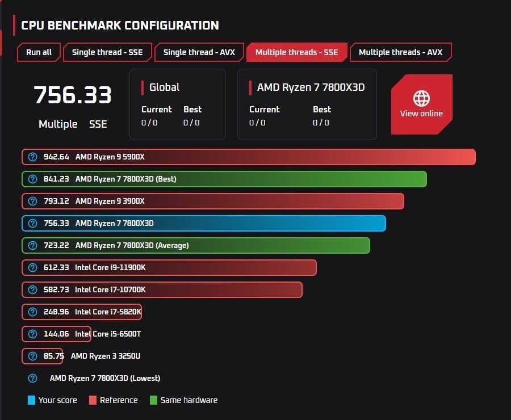The height and width of the screenshot is (420, 511).
Task: Open info icon for 7800X3D (Average)
Action: (32, 245)
